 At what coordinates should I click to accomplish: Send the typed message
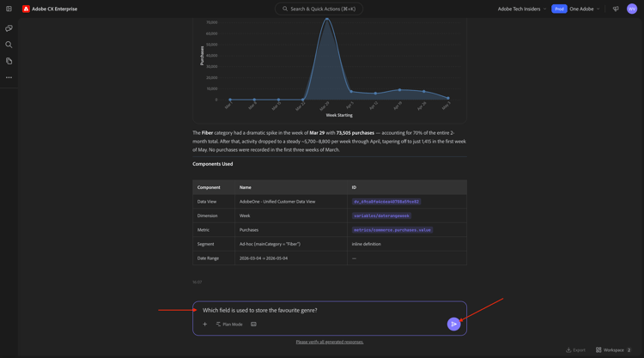(453, 324)
